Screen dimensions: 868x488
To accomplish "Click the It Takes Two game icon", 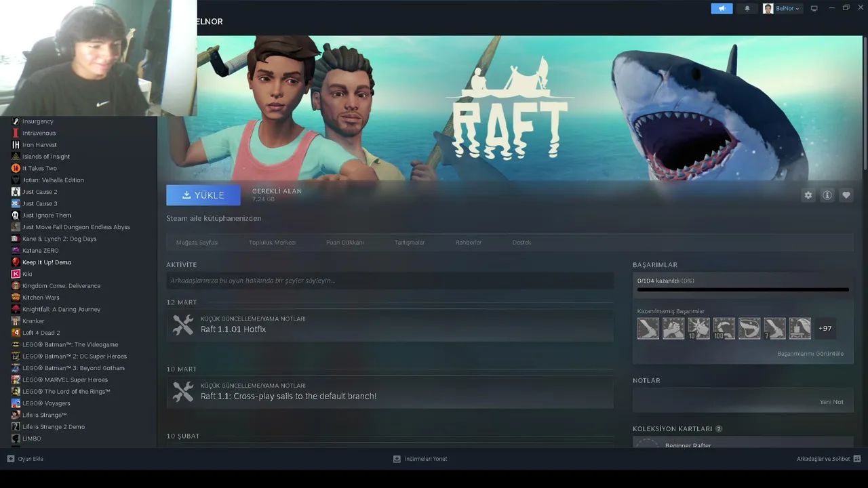I will 16,168.
